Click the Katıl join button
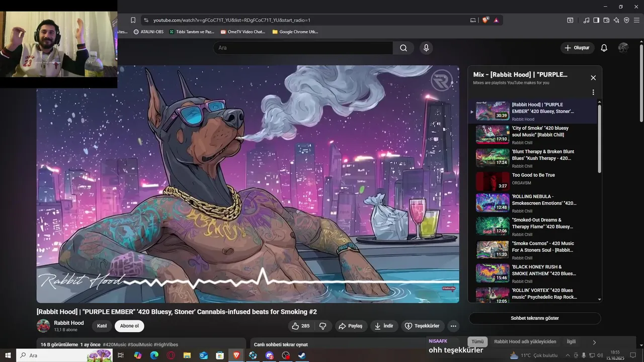The width and height of the screenshot is (644, 362). tap(102, 326)
